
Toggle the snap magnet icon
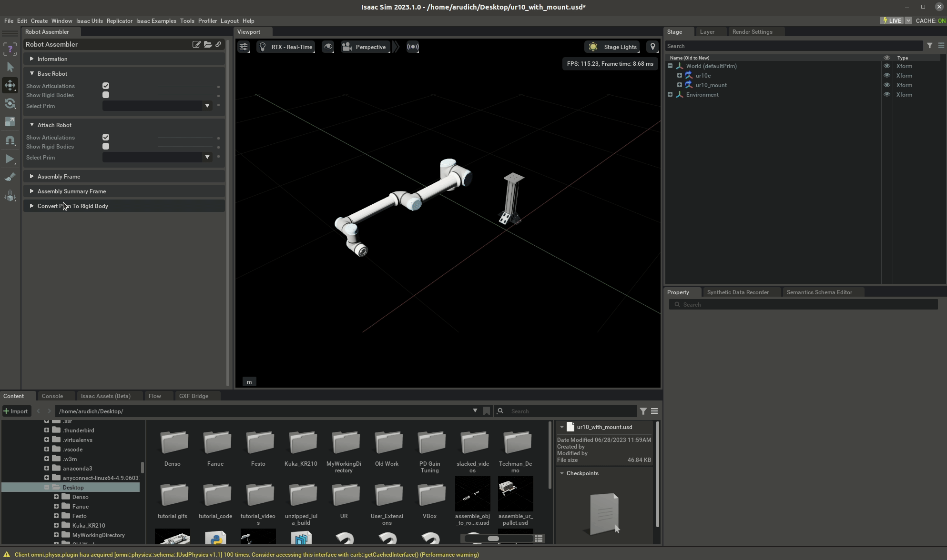click(x=10, y=140)
